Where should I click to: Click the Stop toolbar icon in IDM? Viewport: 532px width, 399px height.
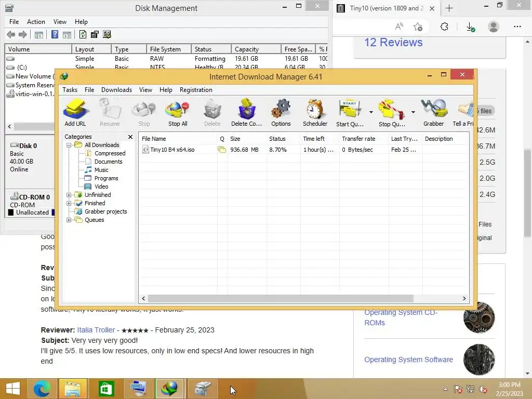pos(144,113)
